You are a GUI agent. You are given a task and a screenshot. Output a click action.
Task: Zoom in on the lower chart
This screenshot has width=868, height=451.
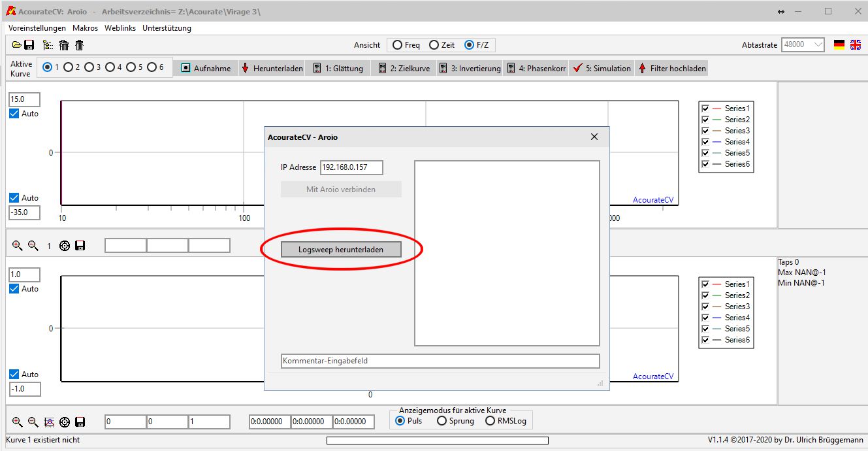coord(18,422)
